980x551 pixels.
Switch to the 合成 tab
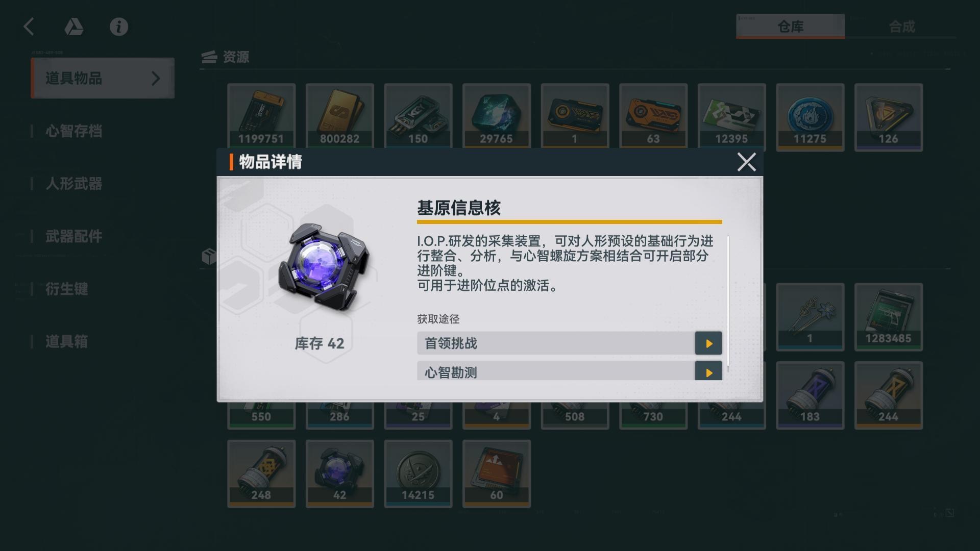[x=901, y=27]
